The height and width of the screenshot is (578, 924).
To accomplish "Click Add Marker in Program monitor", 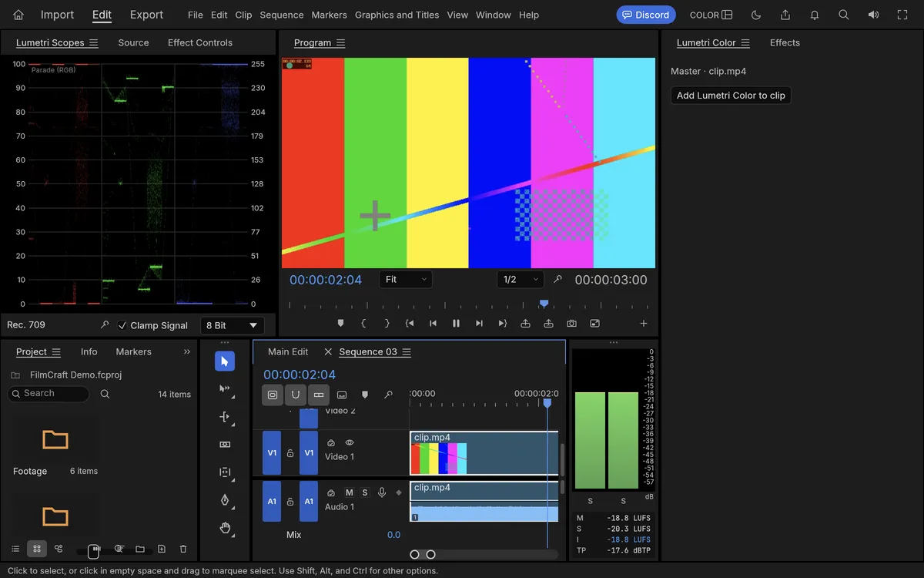I will 341,324.
